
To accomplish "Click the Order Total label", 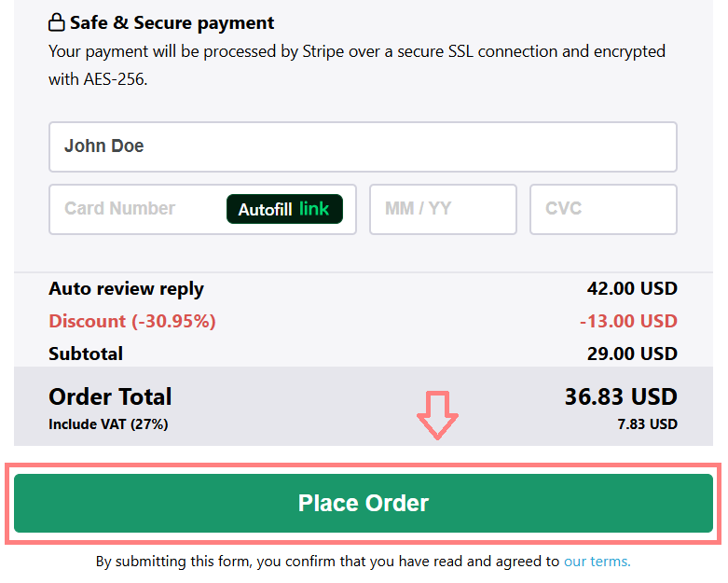I will [110, 396].
